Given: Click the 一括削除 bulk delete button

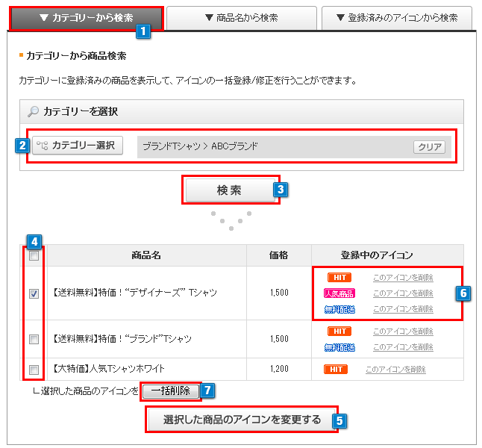Looking at the screenshot, I should pos(170,391).
